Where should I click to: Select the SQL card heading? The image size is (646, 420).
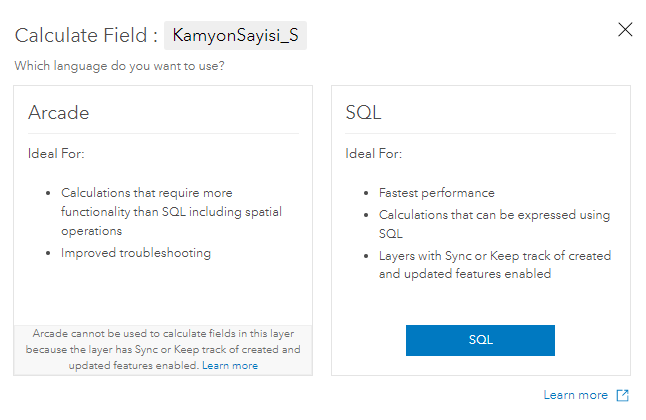coord(363,113)
